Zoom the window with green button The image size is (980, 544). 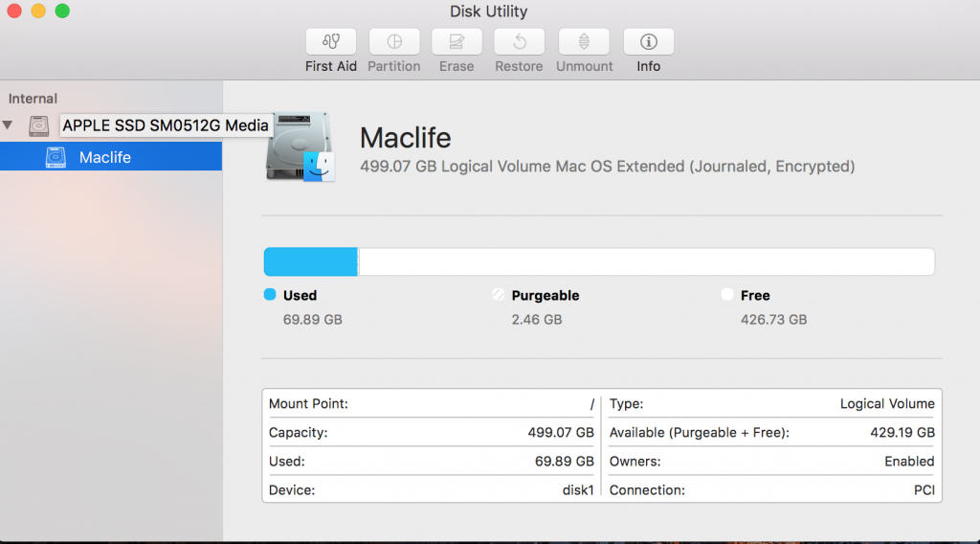[62, 11]
